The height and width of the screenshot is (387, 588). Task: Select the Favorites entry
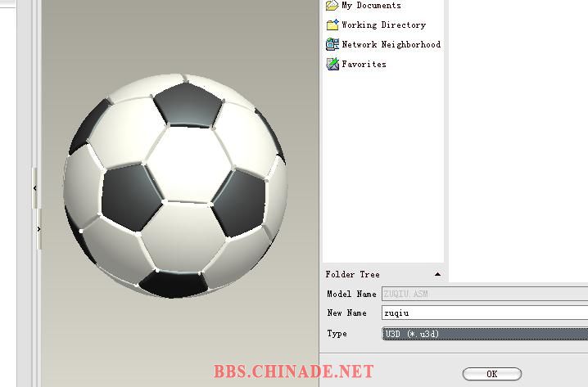(364, 64)
